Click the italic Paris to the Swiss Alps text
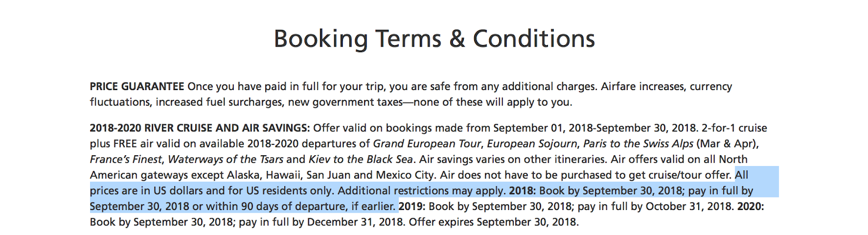Screen dimensions: 868x235 639,144
